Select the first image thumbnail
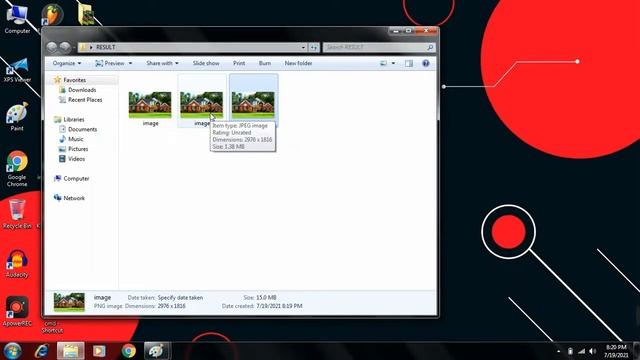This screenshot has width=640, height=360. (150, 105)
